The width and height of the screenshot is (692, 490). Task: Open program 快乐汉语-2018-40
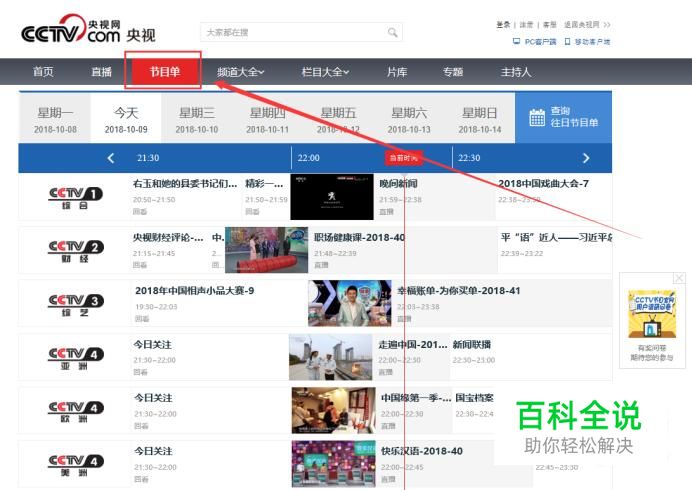(422, 451)
